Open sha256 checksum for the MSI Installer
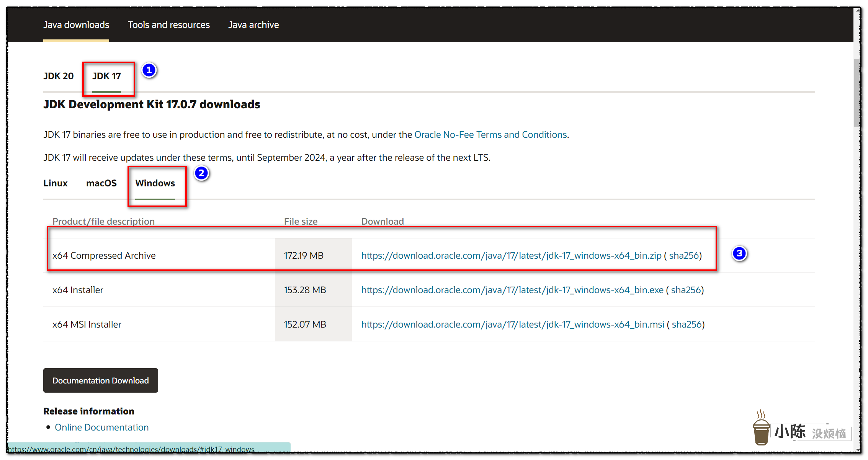868x460 pixels. pos(687,325)
